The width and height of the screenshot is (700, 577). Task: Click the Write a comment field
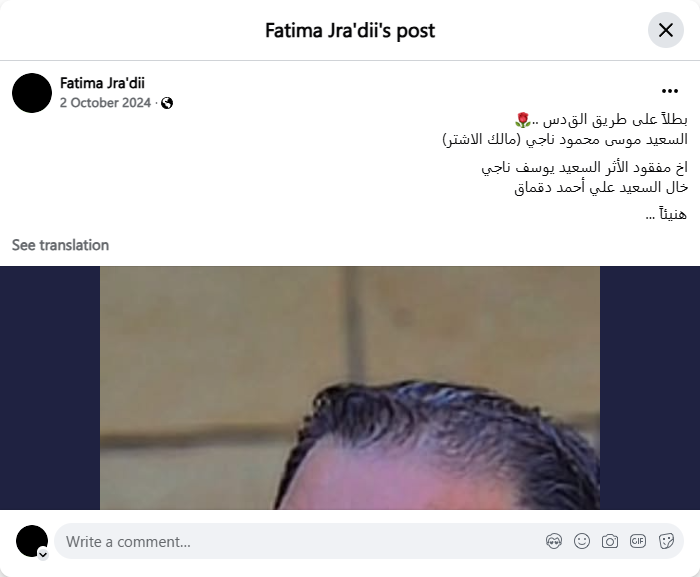pos(369,541)
